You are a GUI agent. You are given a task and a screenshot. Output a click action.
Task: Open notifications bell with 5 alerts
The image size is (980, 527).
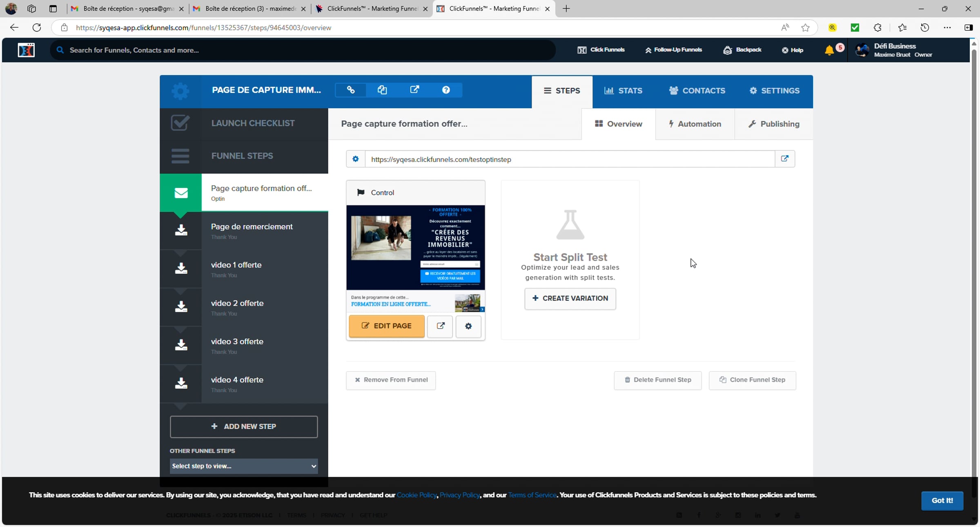[829, 50]
